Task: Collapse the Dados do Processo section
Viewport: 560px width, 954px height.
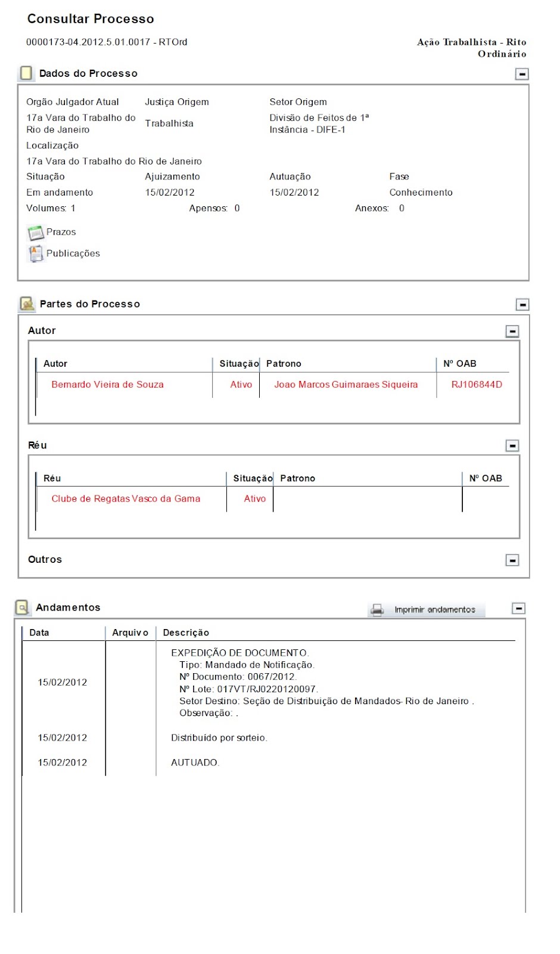Action: (522, 74)
